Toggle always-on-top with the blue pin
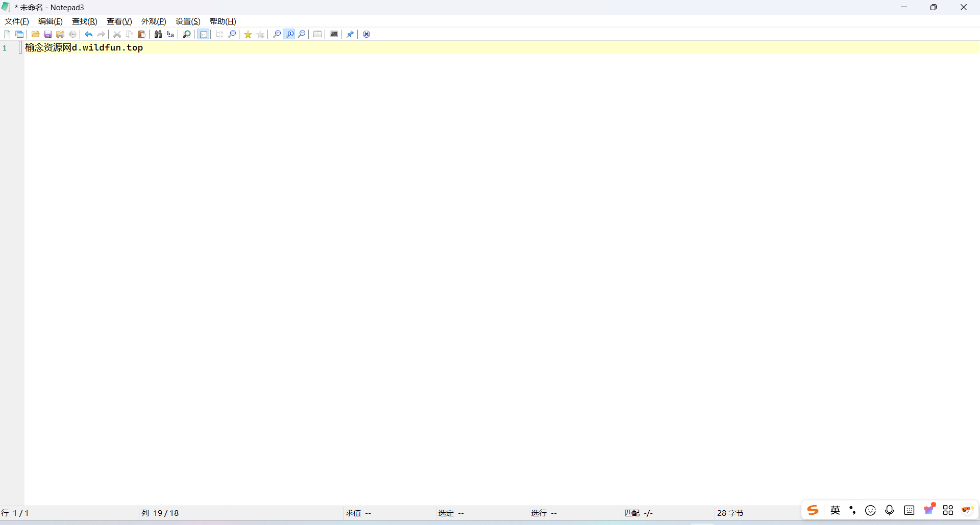Viewport: 980px width, 525px height. [x=350, y=34]
